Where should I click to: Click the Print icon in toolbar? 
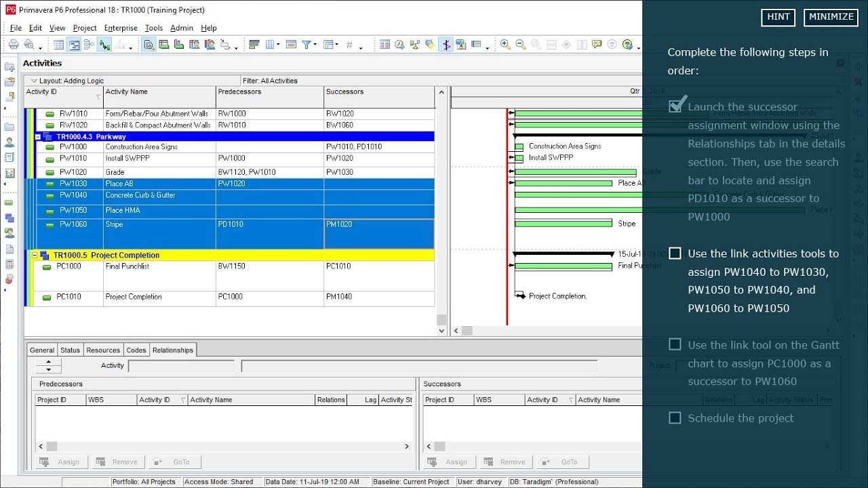click(x=13, y=45)
